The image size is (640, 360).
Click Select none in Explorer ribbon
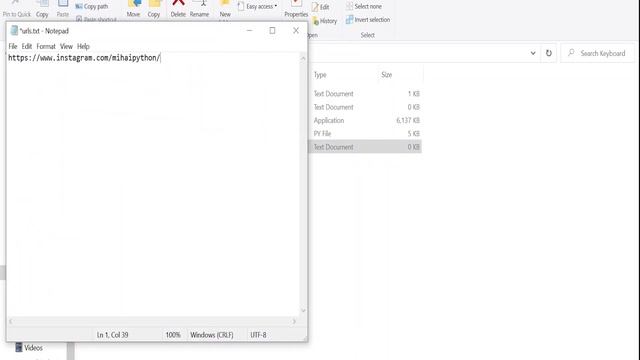[x=364, y=7]
